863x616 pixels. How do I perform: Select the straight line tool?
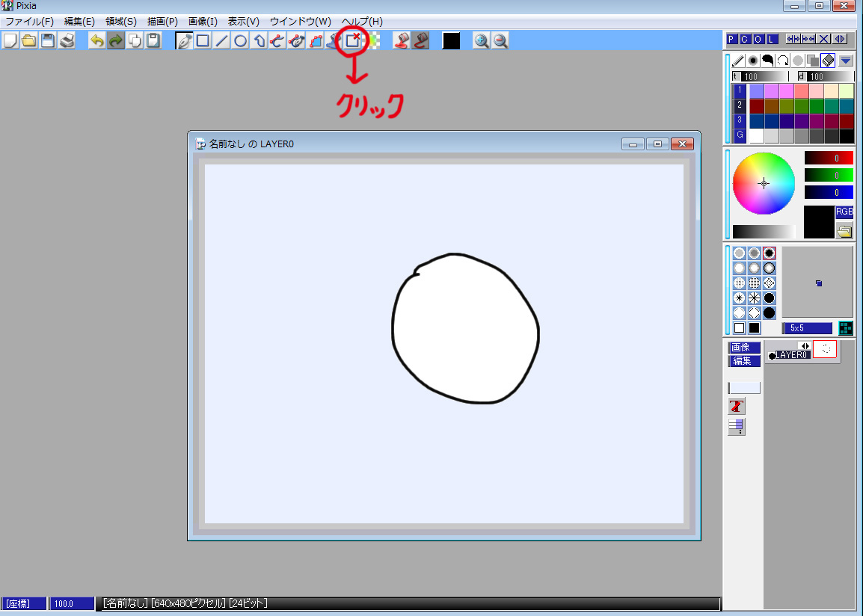click(x=221, y=40)
